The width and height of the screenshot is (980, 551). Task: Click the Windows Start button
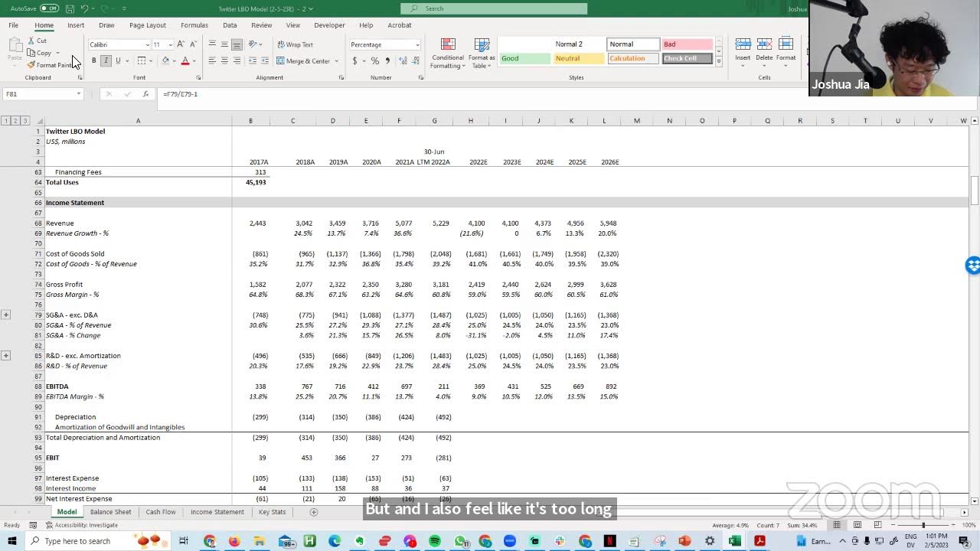tap(12, 541)
